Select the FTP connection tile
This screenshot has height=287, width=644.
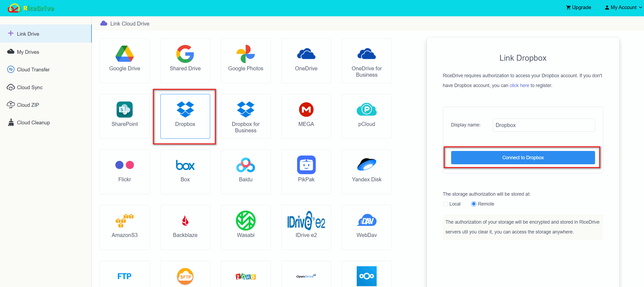[124, 274]
